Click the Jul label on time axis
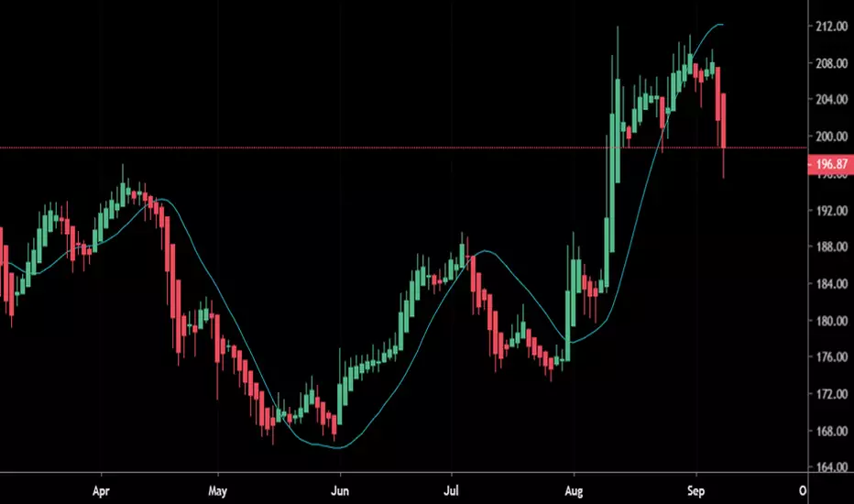The width and height of the screenshot is (854, 504). (x=451, y=491)
